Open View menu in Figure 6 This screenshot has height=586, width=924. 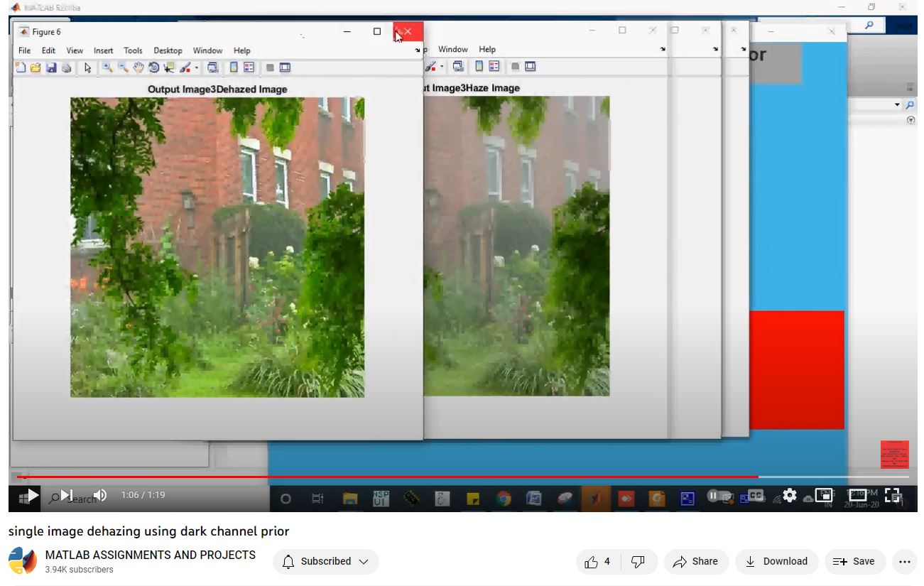pos(75,50)
